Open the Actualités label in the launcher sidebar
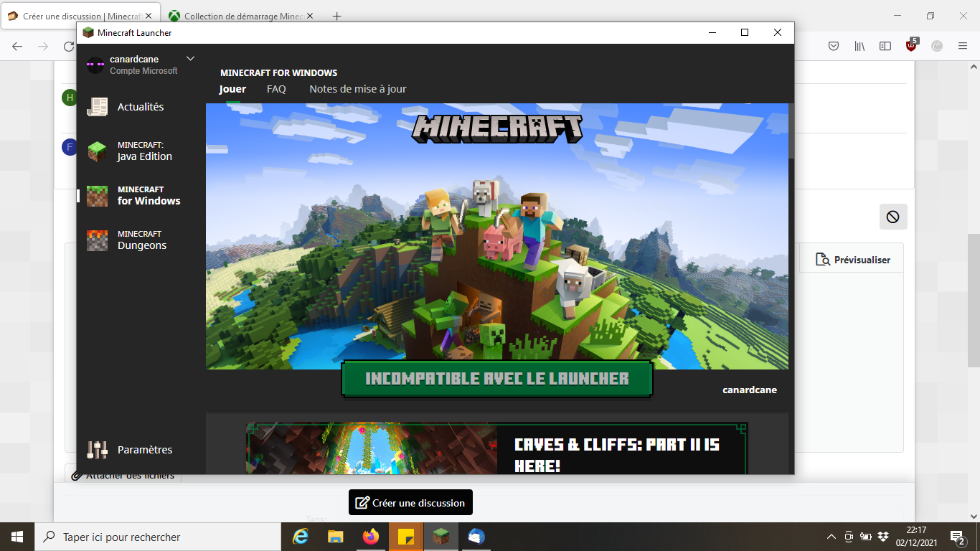Image resolution: width=980 pixels, height=551 pixels. click(141, 107)
